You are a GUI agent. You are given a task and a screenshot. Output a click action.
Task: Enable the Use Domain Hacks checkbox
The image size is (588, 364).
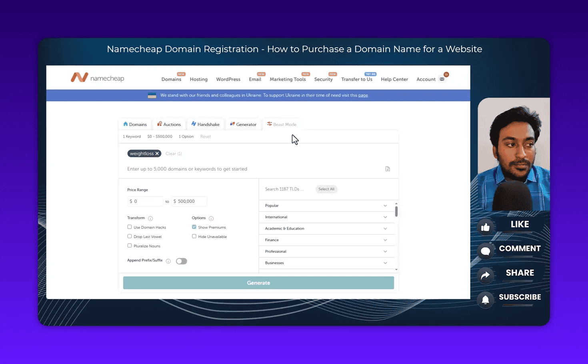pos(130,227)
